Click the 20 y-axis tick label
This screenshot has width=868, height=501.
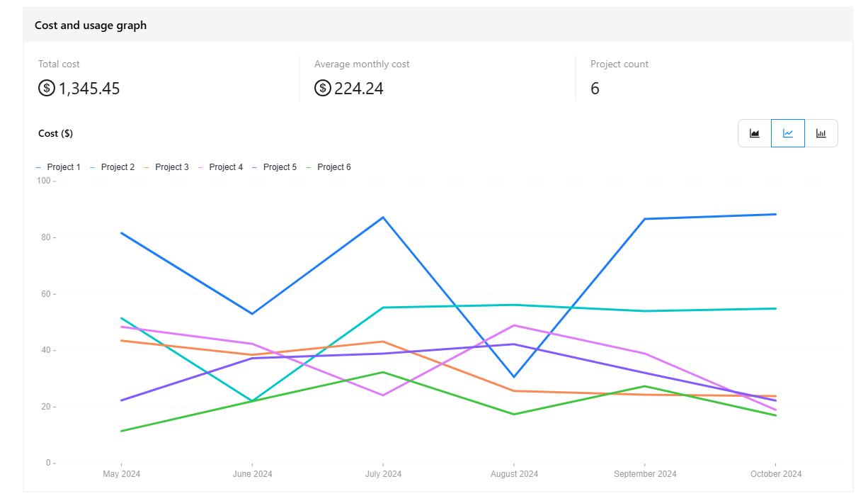[46, 407]
